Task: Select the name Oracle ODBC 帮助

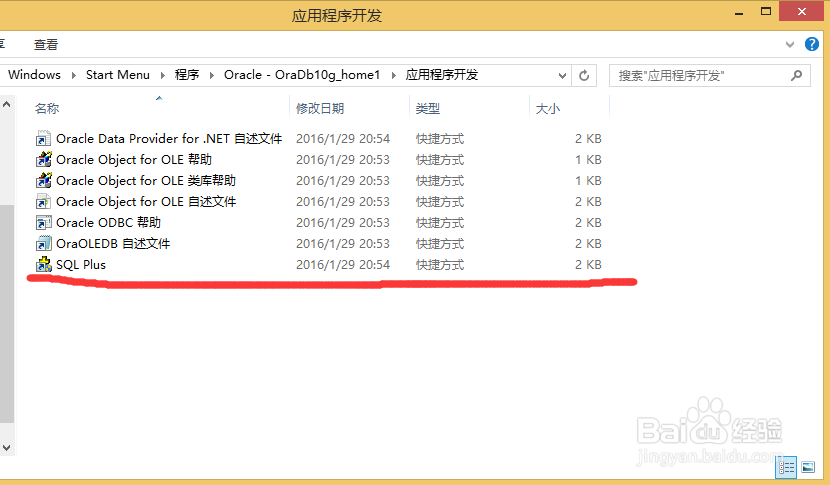Action: (108, 222)
